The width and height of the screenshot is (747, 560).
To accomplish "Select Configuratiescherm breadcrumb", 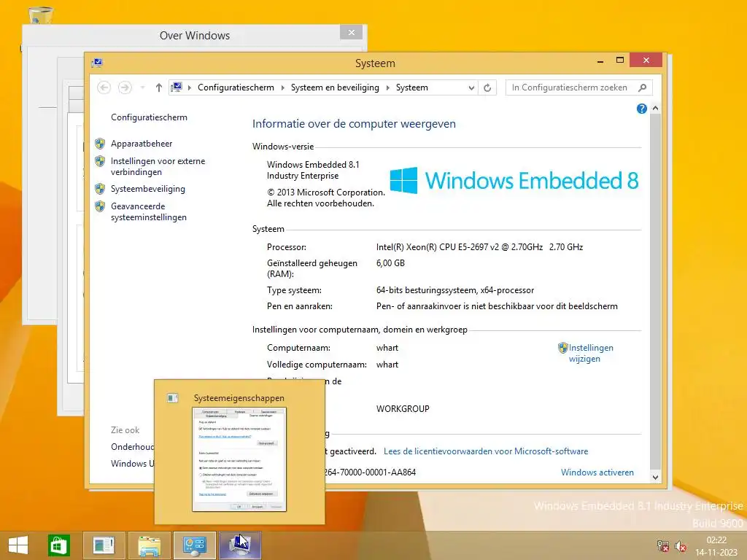I will [x=236, y=87].
